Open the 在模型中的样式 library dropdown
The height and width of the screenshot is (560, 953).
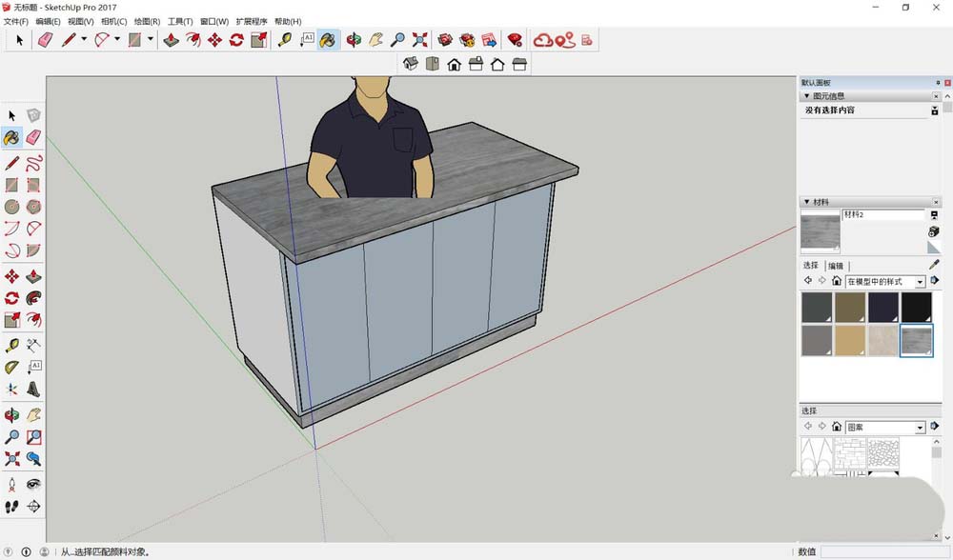pos(920,282)
